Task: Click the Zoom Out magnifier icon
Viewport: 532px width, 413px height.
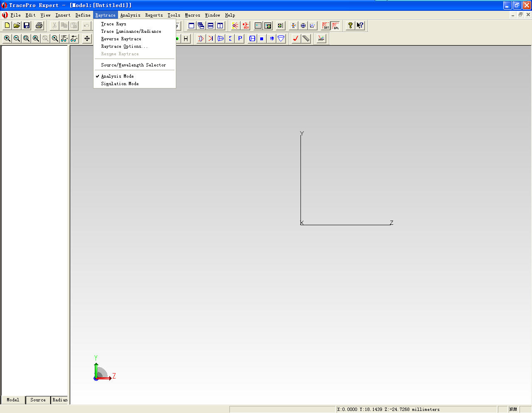Action: point(17,39)
